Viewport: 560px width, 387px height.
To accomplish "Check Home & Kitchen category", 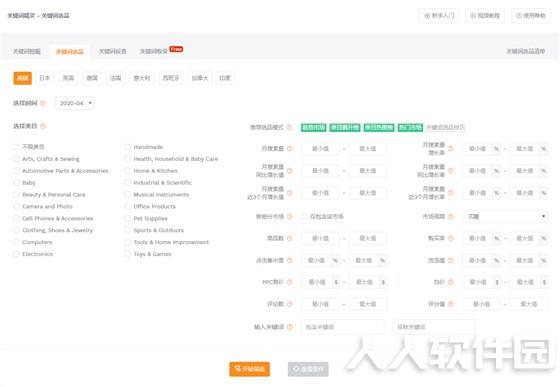I will pos(128,171).
